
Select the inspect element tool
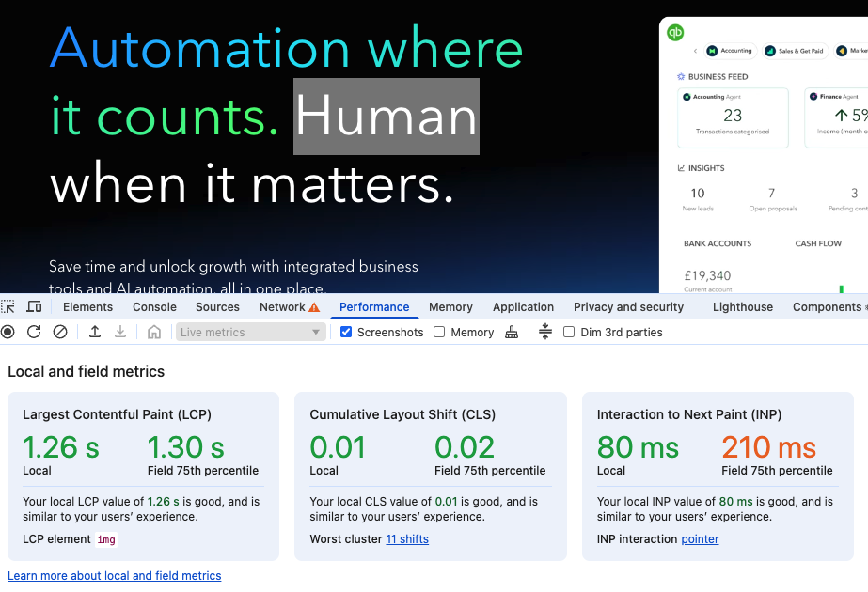click(x=8, y=306)
